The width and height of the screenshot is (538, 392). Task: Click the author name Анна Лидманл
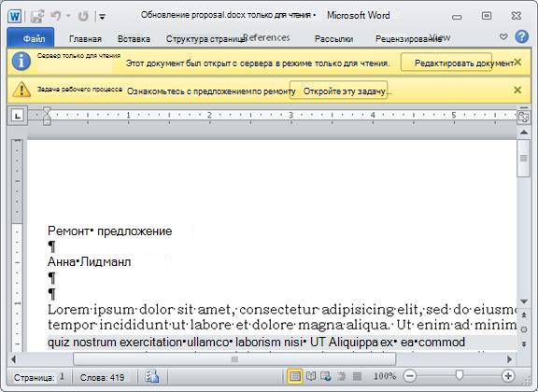pos(90,262)
